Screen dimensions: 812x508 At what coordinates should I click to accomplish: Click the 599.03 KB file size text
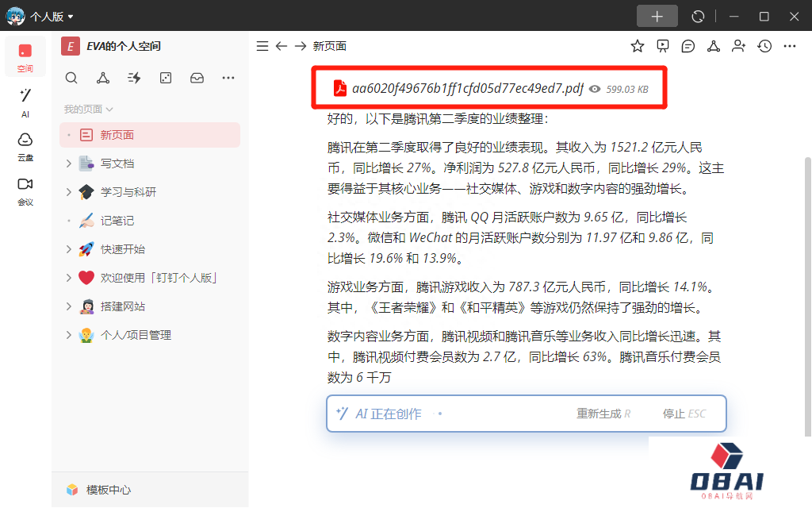point(627,89)
